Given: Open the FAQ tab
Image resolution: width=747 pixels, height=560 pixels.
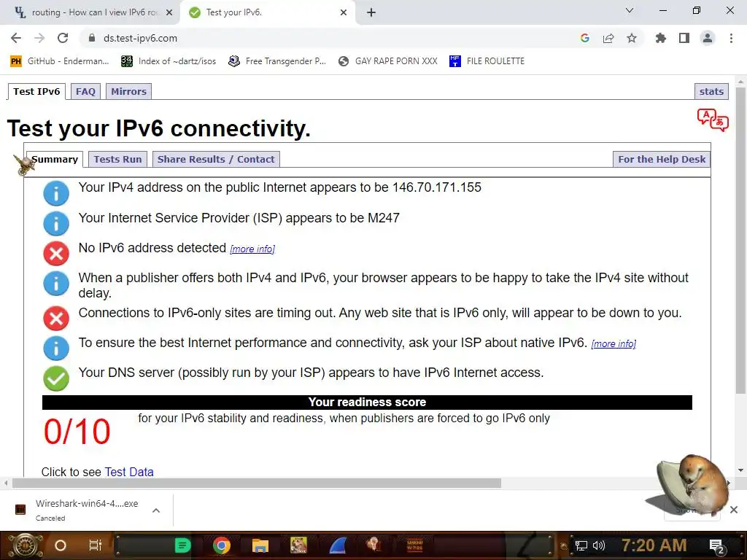Looking at the screenshot, I should pos(86,91).
